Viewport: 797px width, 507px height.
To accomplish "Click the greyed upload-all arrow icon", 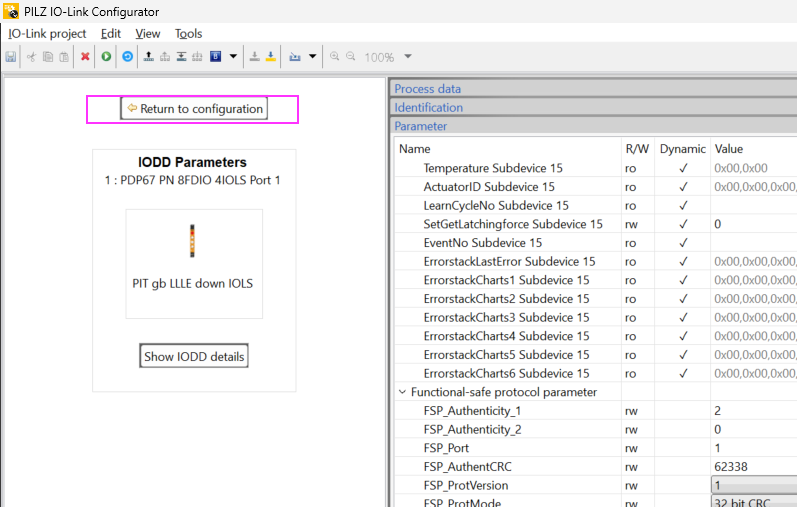I will coord(165,56).
